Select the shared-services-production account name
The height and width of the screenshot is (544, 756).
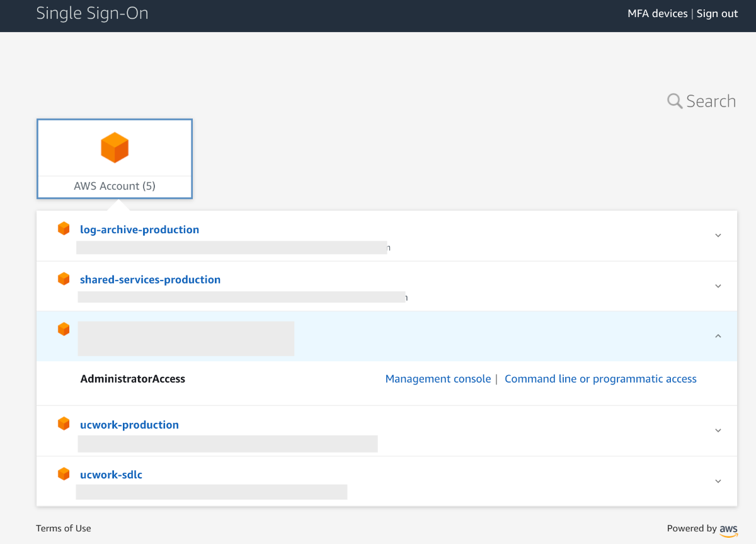coord(150,279)
